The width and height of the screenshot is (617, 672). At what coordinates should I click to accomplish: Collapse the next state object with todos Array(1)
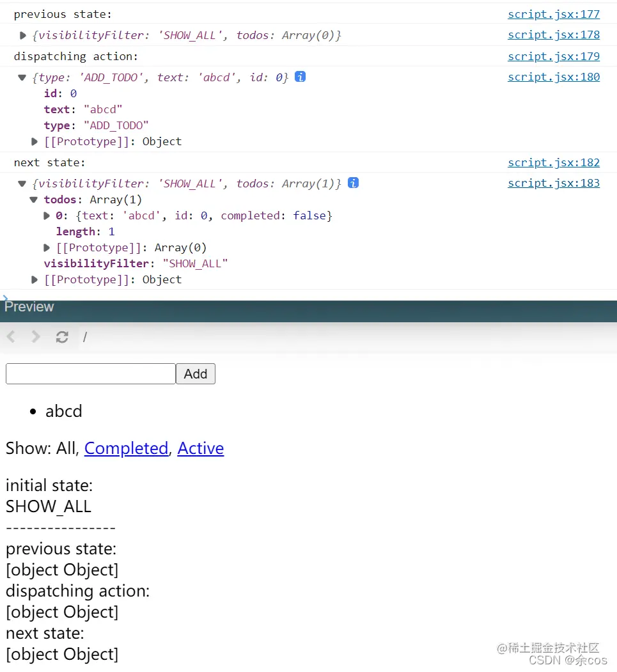pyautogui.click(x=22, y=184)
